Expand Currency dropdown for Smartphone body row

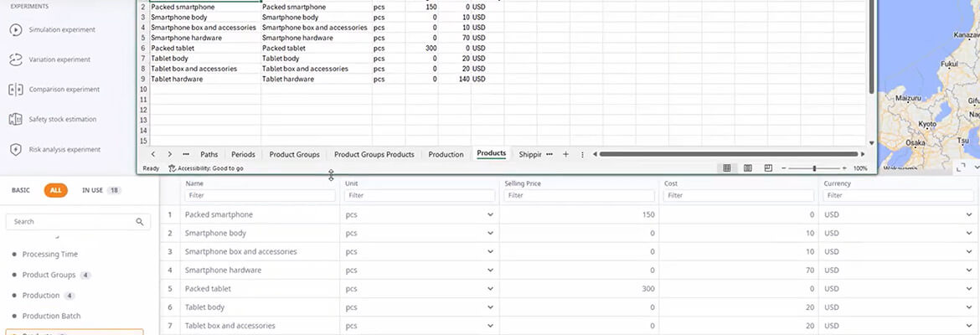(x=969, y=234)
